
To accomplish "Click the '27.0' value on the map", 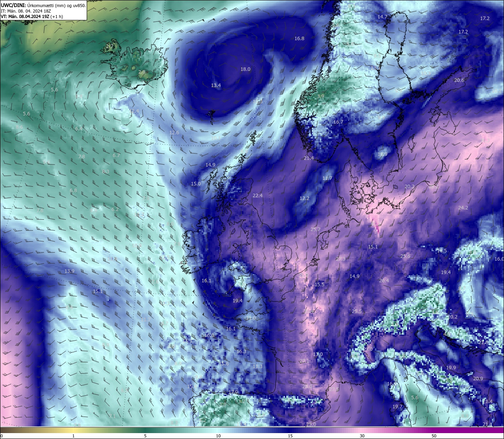I will point(368,349).
